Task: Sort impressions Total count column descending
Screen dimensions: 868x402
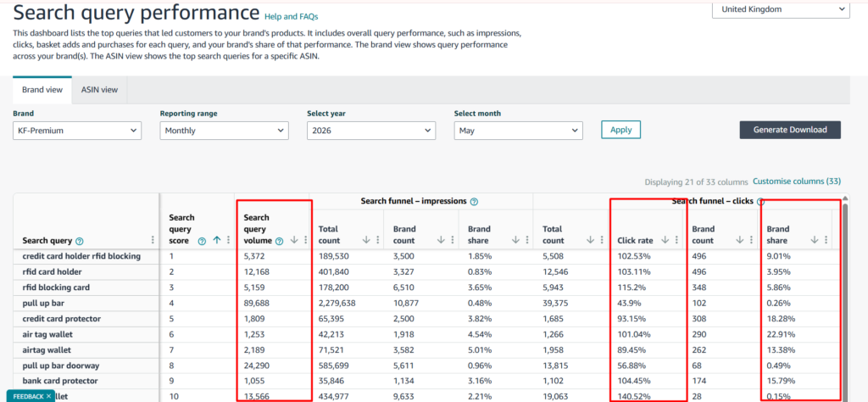Action: [366, 240]
